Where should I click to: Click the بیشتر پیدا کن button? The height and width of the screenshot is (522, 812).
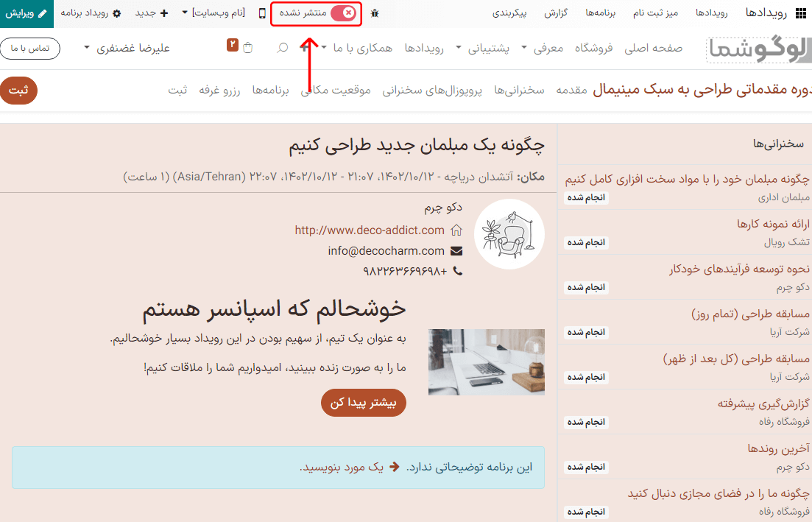coord(363,403)
